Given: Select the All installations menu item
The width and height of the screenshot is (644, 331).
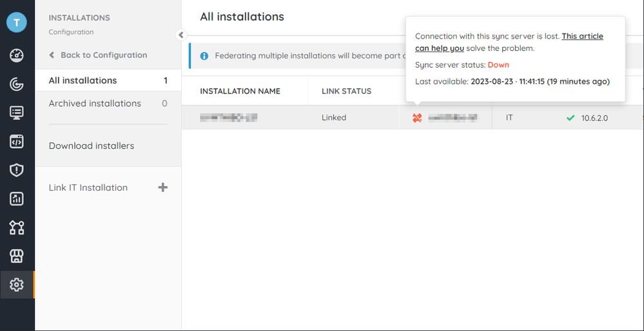Looking at the screenshot, I should (x=83, y=80).
